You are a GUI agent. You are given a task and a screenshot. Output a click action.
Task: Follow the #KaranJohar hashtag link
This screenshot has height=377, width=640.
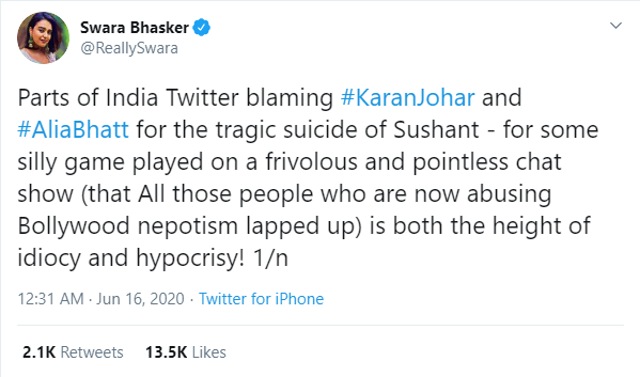click(x=408, y=98)
